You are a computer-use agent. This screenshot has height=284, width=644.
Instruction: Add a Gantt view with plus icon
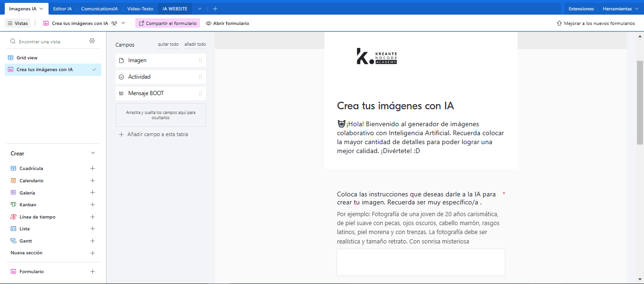93,241
